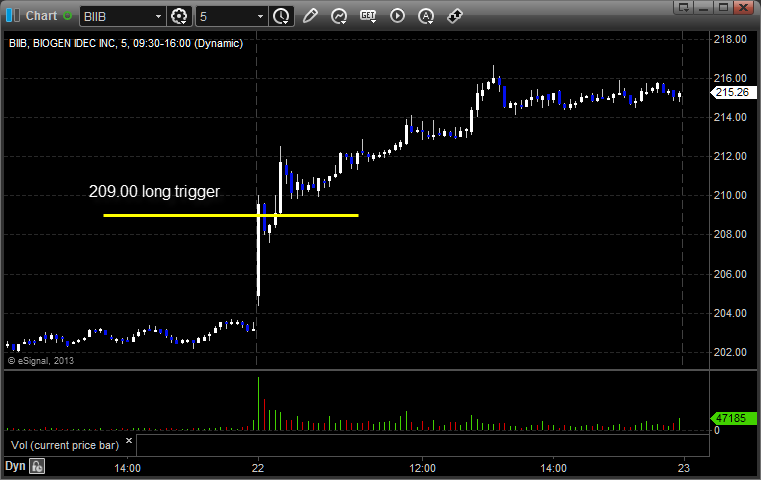Click the 210.00 price axis label

(x=730, y=195)
